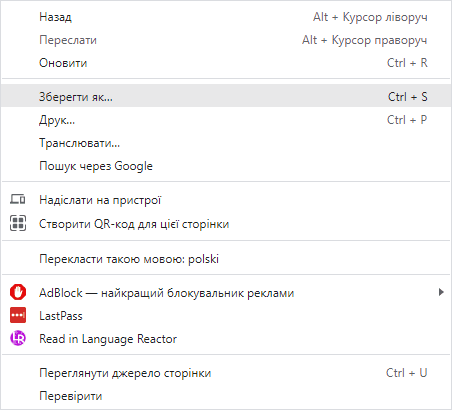Click the QR code icon
This screenshot has width=452, height=410.
click(x=18, y=223)
